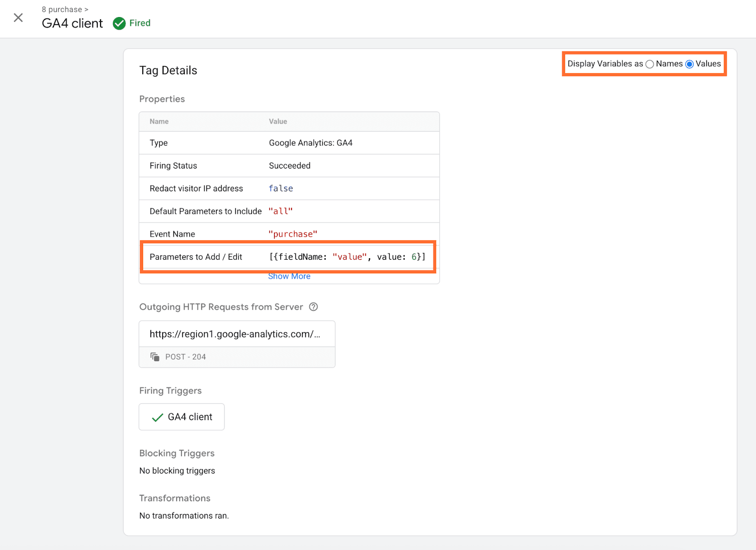Select the purchase Event Name value
Image resolution: width=756 pixels, height=550 pixels.
(x=292, y=234)
